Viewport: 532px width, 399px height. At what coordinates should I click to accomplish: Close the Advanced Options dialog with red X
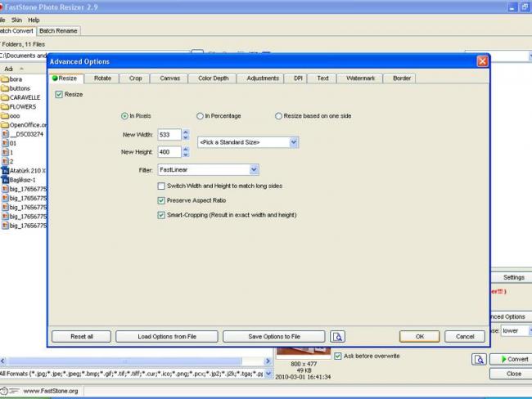click(482, 61)
